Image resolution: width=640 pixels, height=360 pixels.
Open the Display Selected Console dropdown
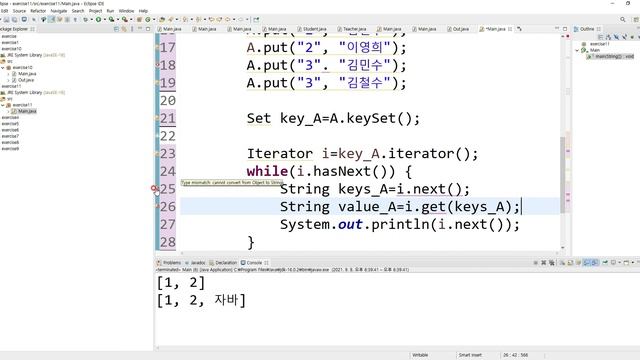(x=620, y=262)
